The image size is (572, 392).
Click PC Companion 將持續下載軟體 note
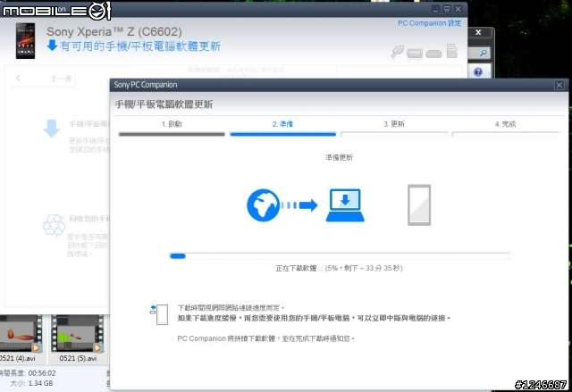[x=266, y=338]
